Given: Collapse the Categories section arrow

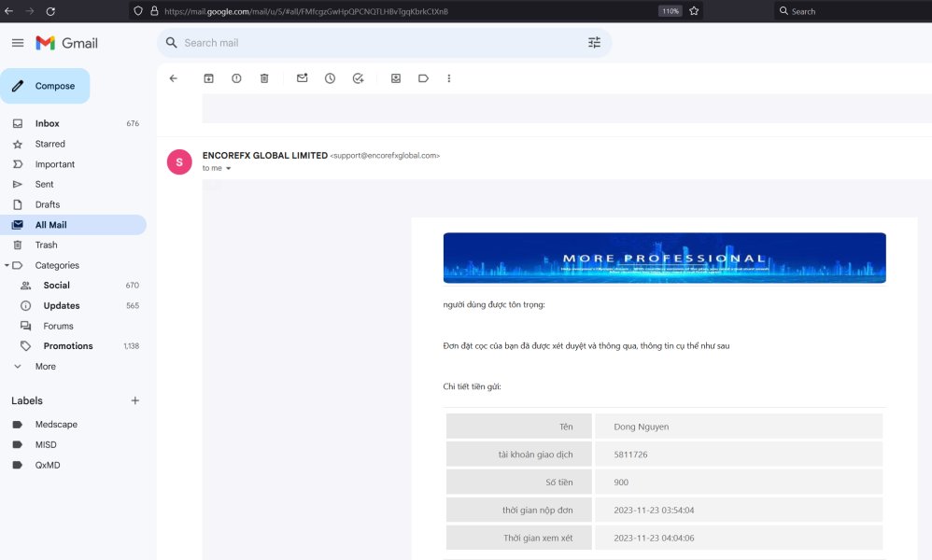Looking at the screenshot, I should click(x=7, y=265).
